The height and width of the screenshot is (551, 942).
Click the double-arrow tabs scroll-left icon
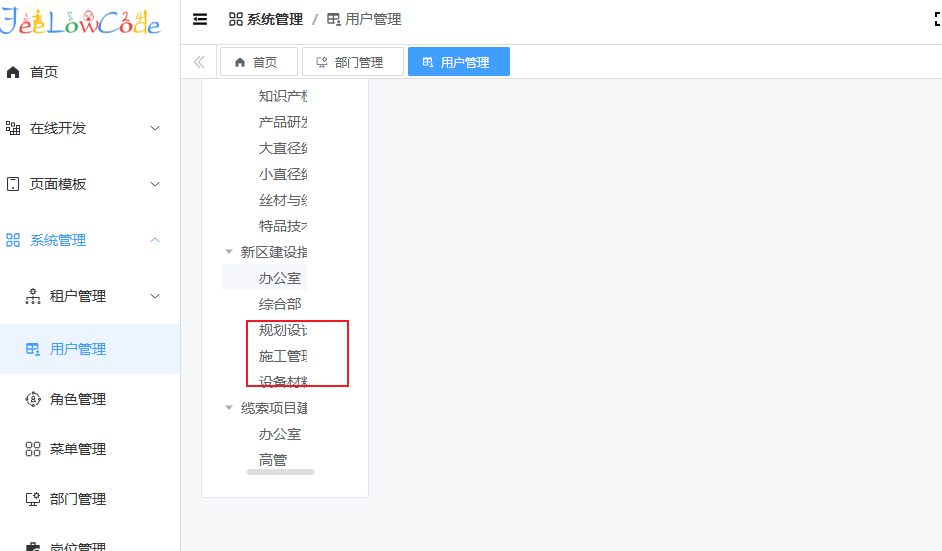click(199, 62)
